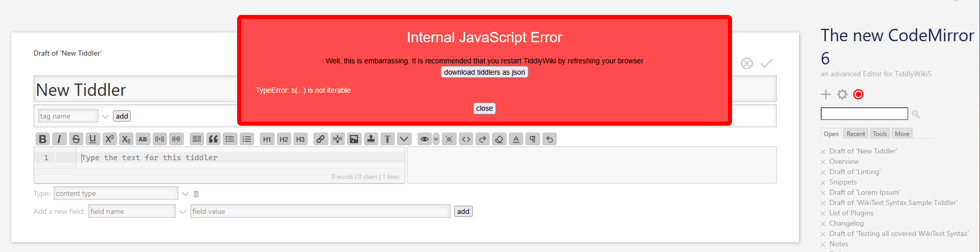Open the tag name dropdown arrow

click(x=105, y=116)
